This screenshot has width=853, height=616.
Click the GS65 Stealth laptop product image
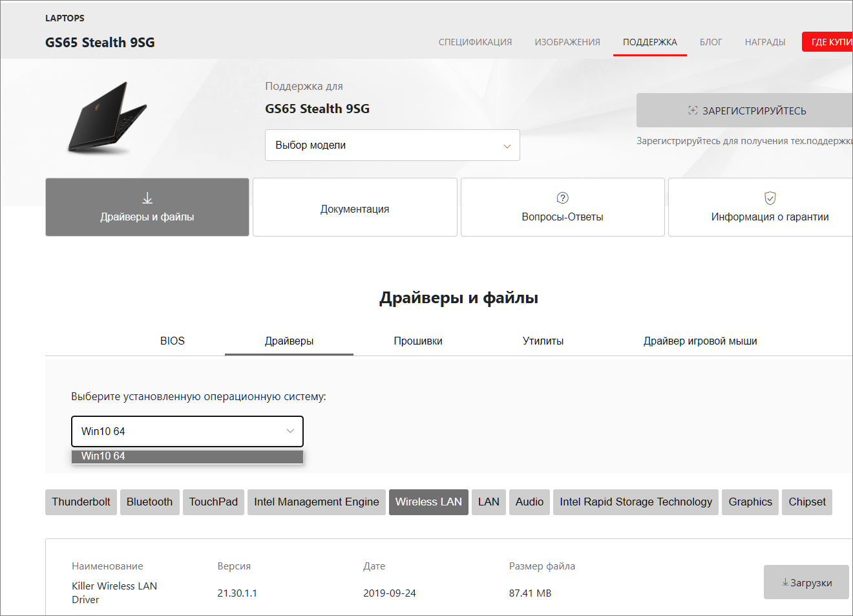(108, 118)
